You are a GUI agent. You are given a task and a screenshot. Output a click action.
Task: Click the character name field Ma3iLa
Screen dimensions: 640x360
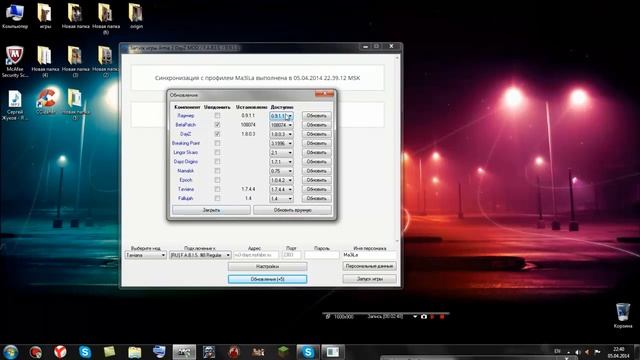coord(369,255)
